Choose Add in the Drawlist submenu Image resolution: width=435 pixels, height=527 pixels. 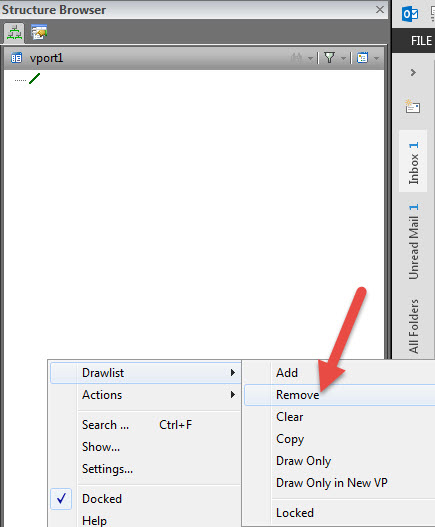pyautogui.click(x=340, y=373)
